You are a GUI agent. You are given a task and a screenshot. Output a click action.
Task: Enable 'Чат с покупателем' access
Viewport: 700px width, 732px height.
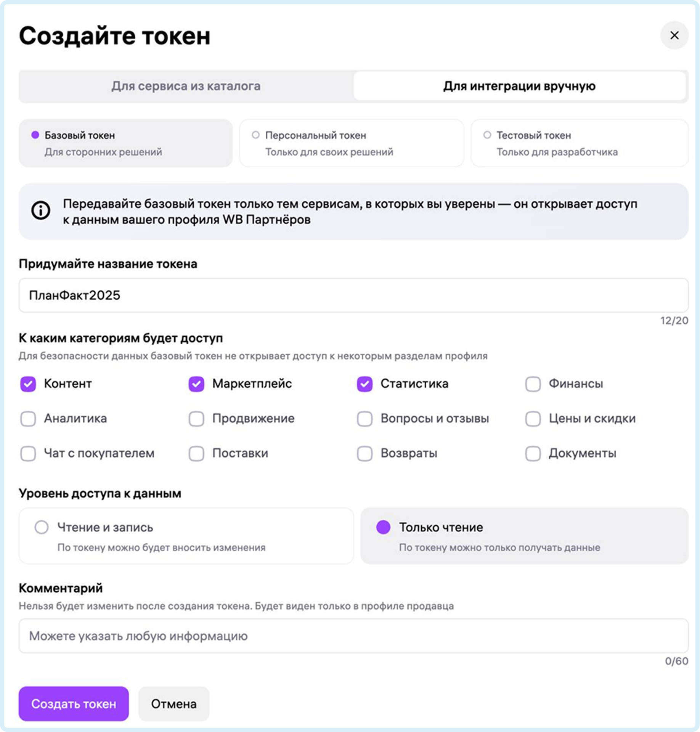coord(28,454)
